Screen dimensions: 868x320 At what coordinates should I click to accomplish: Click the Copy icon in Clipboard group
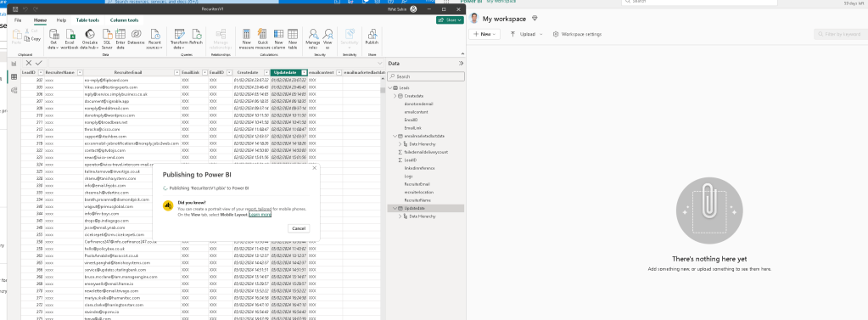[x=32, y=39]
